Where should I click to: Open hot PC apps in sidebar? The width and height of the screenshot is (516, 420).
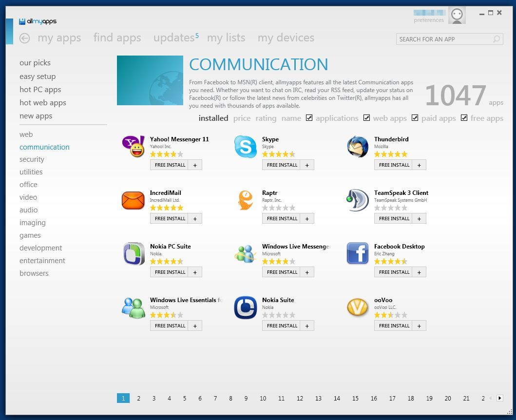click(x=40, y=90)
